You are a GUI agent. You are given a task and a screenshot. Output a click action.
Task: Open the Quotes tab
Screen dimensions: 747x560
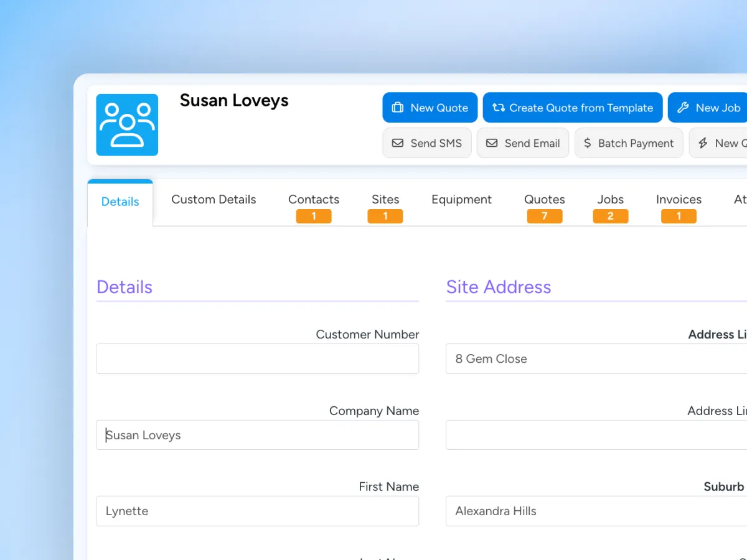pos(545,199)
